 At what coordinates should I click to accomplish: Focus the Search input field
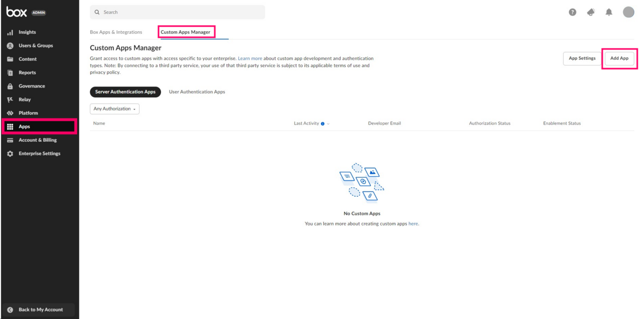[x=177, y=12]
